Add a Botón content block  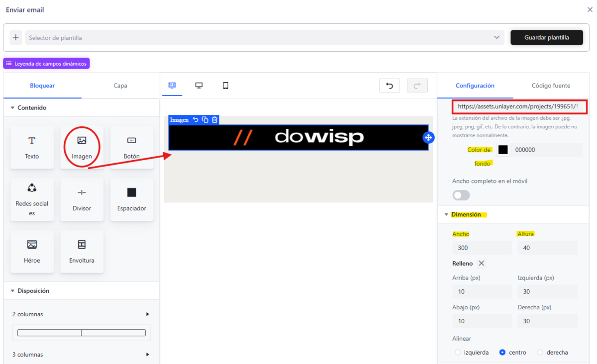(x=131, y=147)
